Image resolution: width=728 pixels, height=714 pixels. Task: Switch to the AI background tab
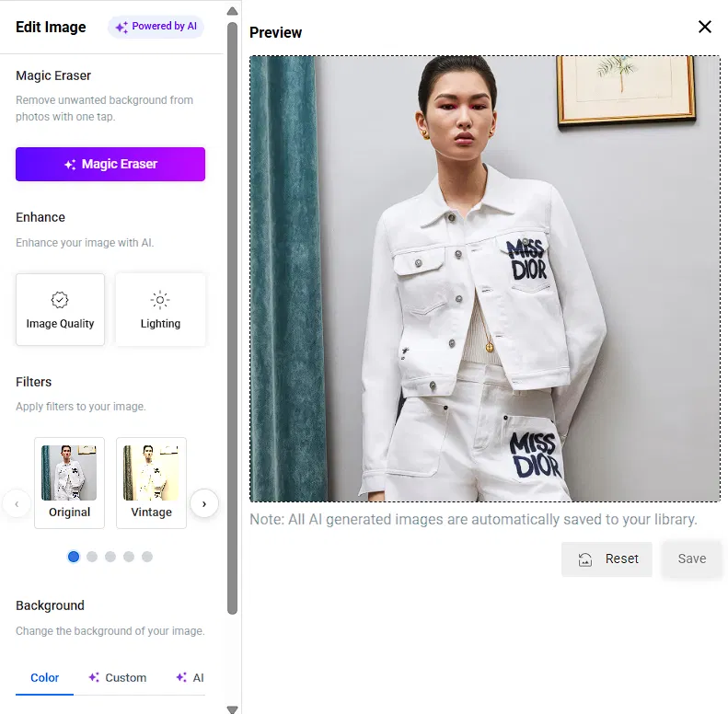[190, 678]
